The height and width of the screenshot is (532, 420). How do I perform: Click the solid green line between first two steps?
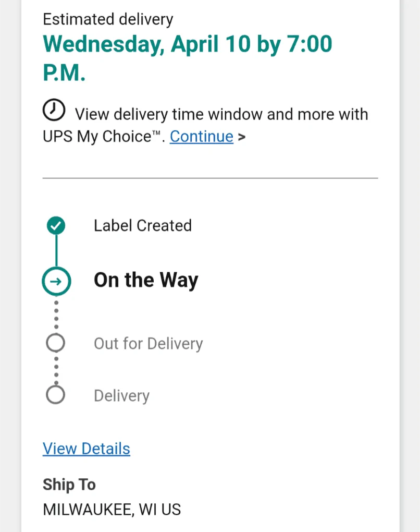[x=56, y=251]
